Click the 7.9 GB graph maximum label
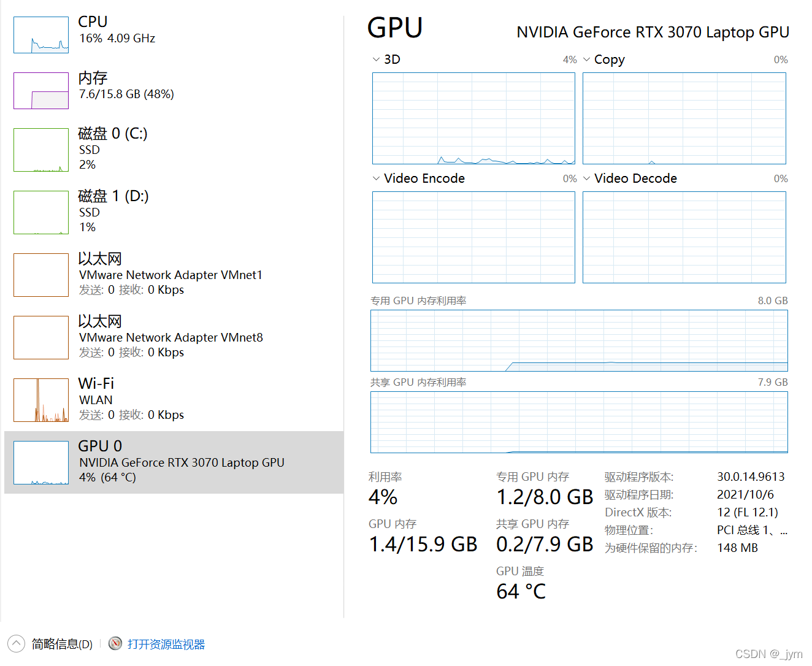812x666 pixels. (773, 382)
